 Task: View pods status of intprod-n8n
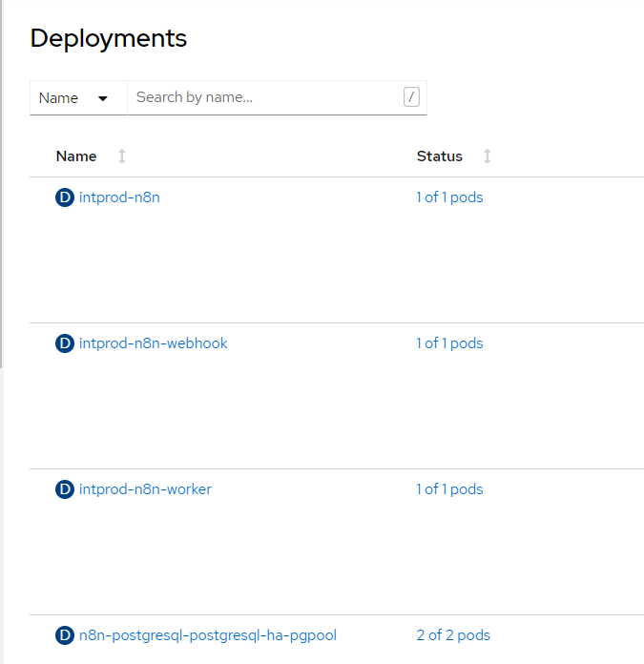(x=449, y=197)
